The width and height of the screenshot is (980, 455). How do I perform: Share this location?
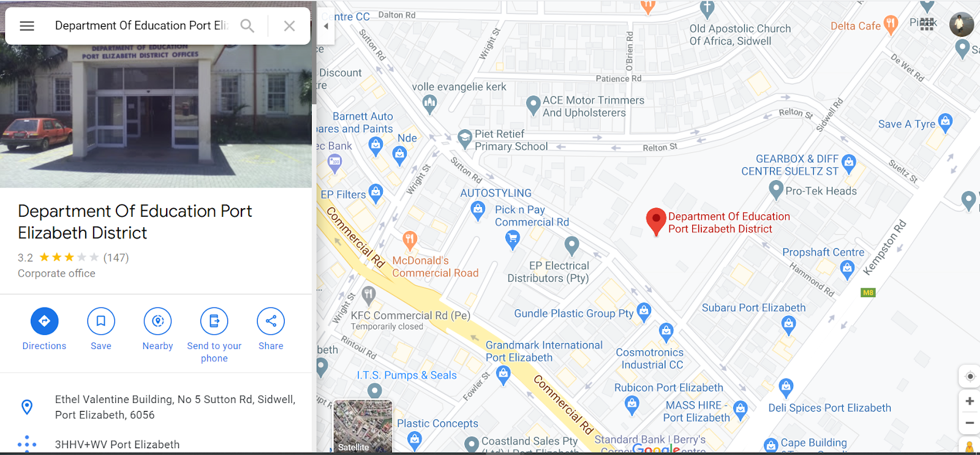(271, 321)
